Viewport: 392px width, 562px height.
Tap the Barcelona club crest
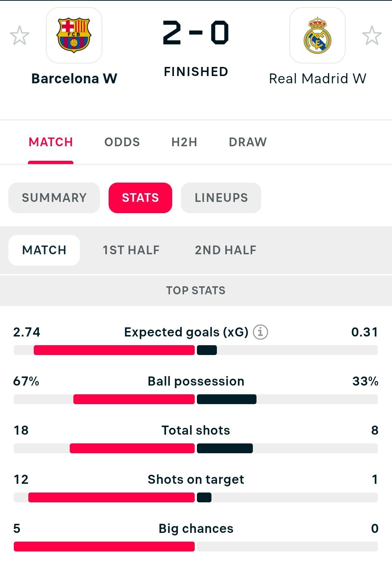tap(74, 35)
